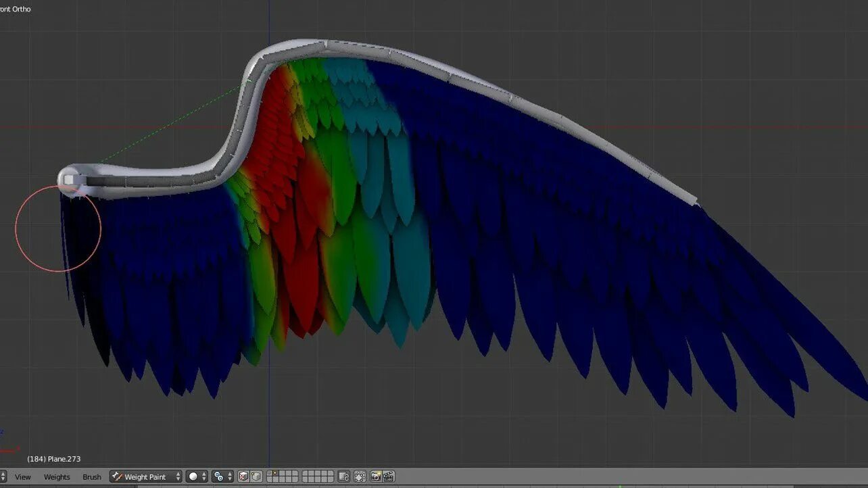Click the OpenGL render image camera icon
868x488 pixels.
click(x=377, y=477)
